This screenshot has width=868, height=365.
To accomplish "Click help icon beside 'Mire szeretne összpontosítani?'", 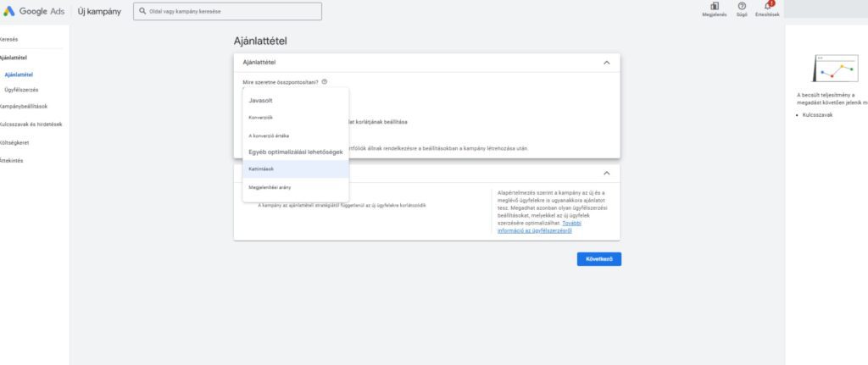I will tap(325, 82).
